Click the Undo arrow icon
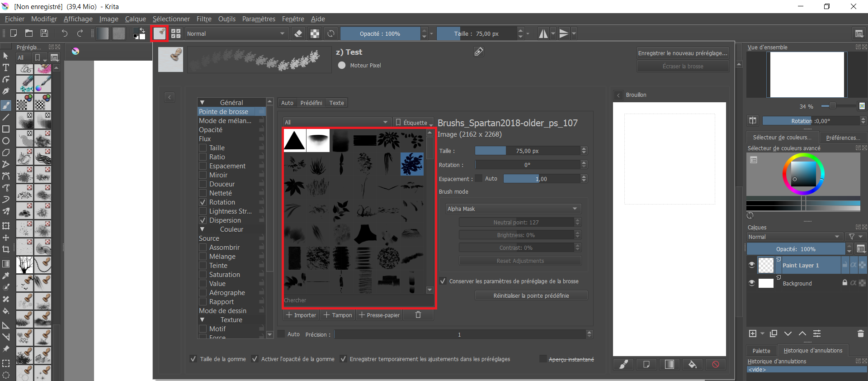 pyautogui.click(x=65, y=33)
